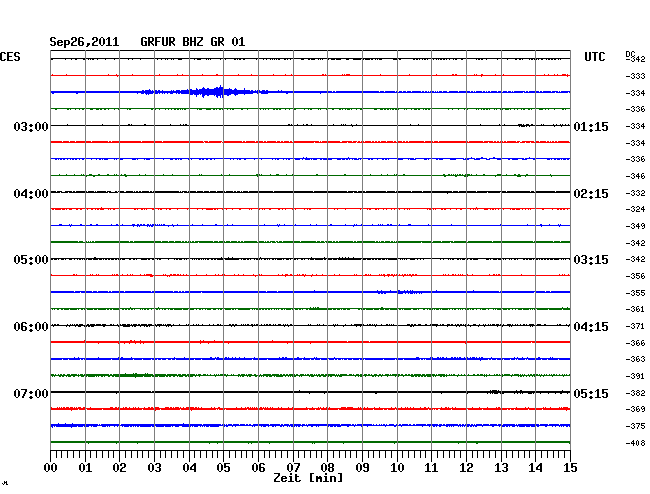The height and width of the screenshot is (494, 650).
Task: Click the DC offset value -346
Action: 635,176
